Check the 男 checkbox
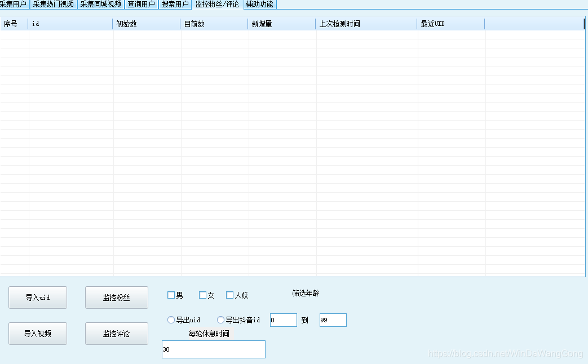Screen dimensions: 588x364 tap(171, 295)
